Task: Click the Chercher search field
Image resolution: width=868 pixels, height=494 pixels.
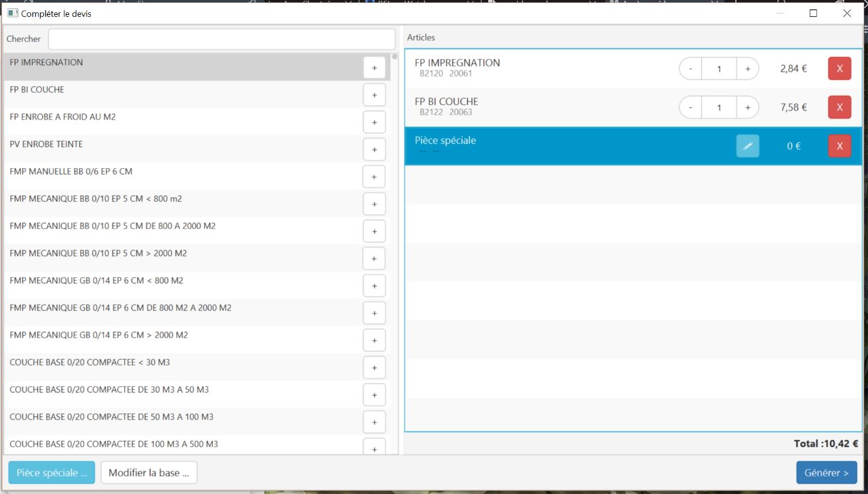Action: click(221, 39)
